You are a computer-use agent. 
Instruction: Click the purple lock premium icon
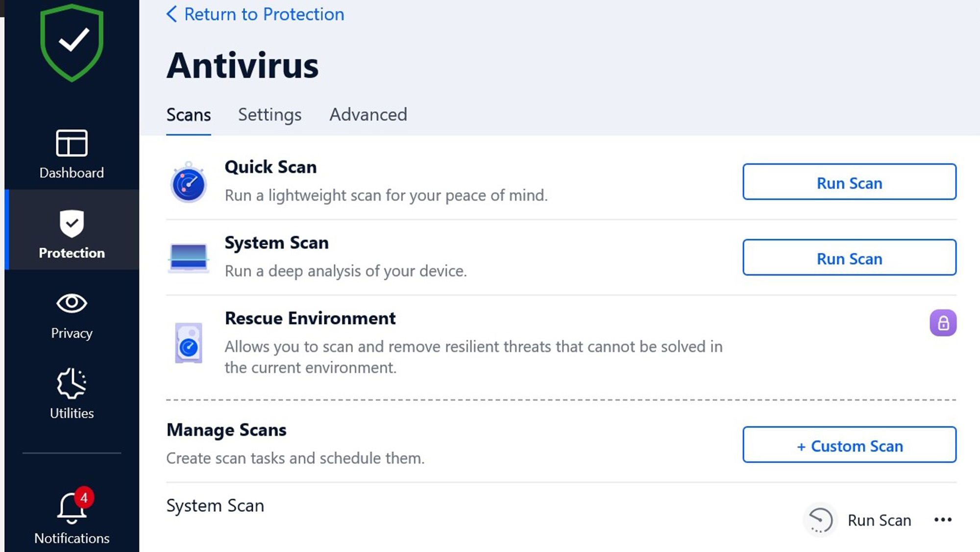pyautogui.click(x=943, y=323)
